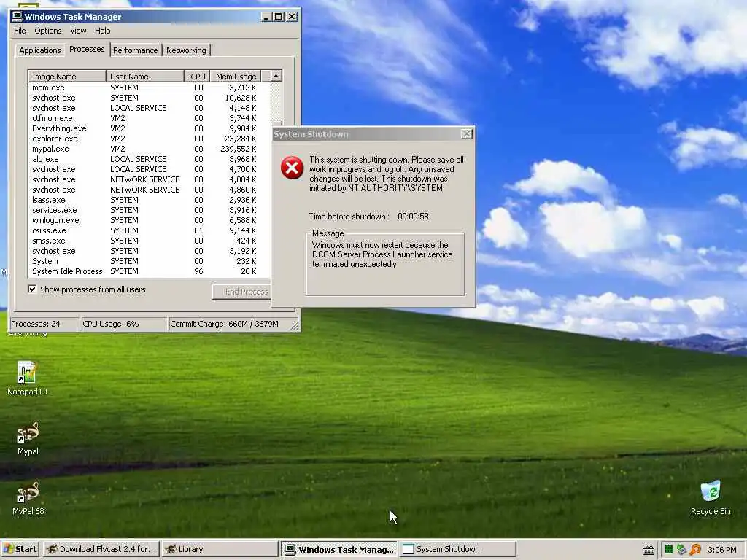The image size is (747, 560).
Task: Select the System Idle Process row
Action: [x=149, y=271]
